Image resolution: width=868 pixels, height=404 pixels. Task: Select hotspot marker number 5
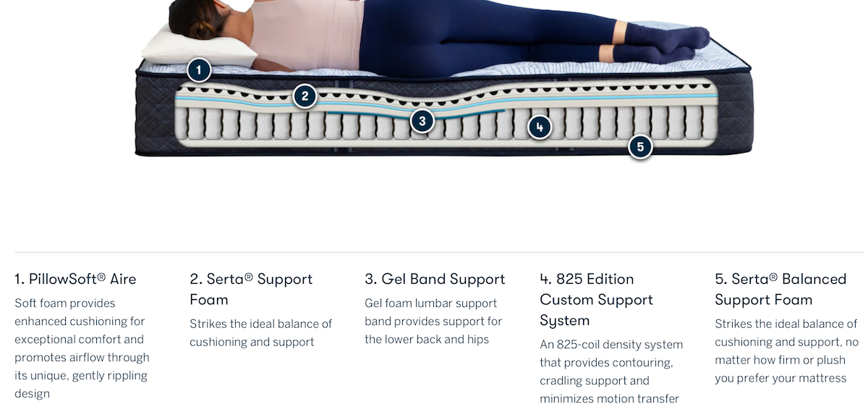pyautogui.click(x=639, y=147)
